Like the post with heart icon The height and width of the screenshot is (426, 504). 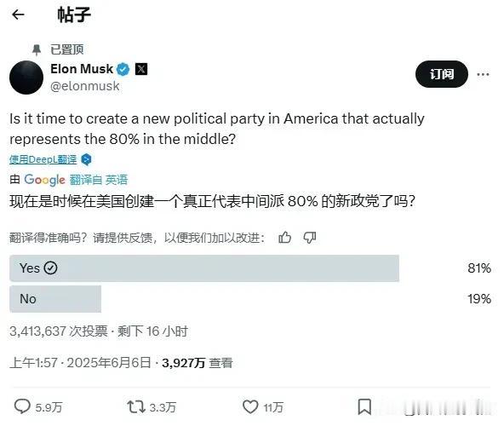250,406
